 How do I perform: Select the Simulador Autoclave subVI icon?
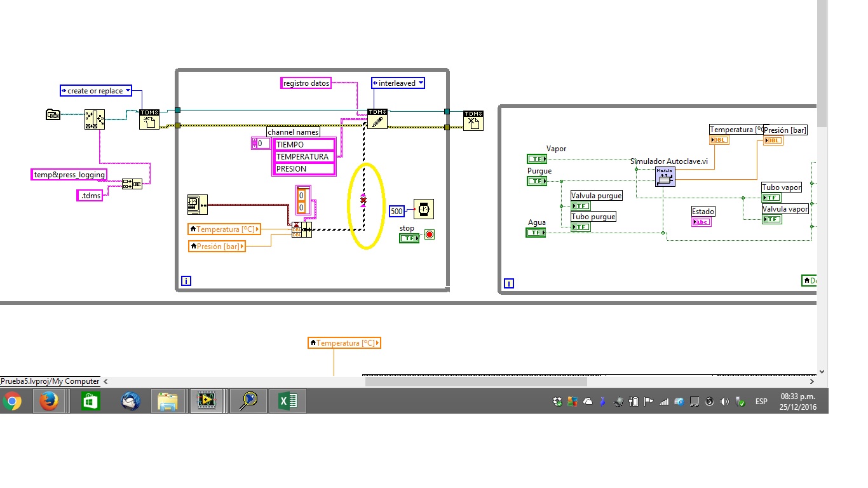665,177
